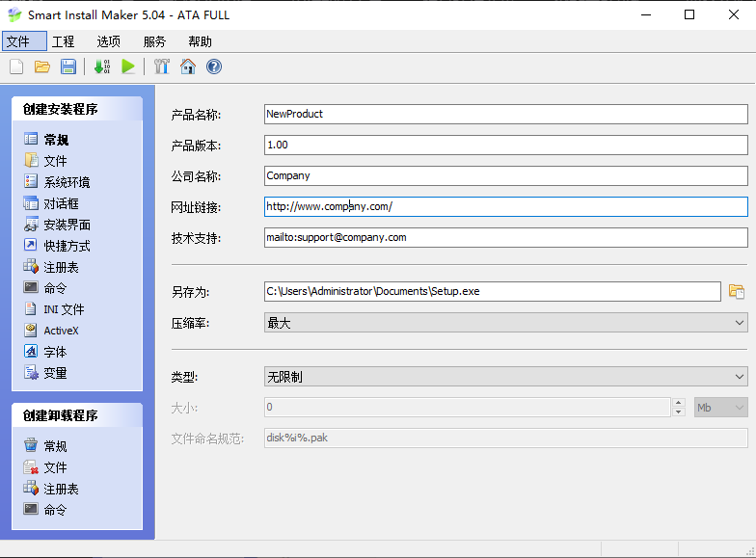Open the 选项 menu
The width and height of the screenshot is (756, 558).
click(109, 41)
